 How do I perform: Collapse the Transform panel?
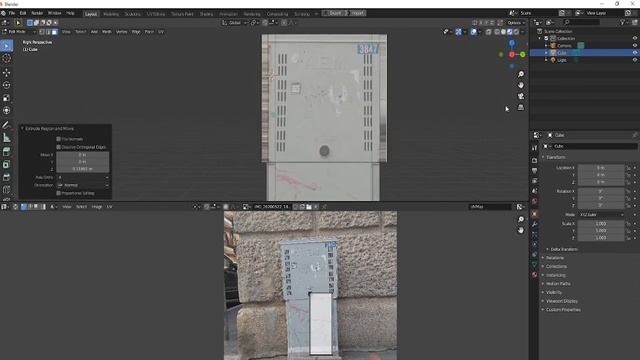point(543,157)
